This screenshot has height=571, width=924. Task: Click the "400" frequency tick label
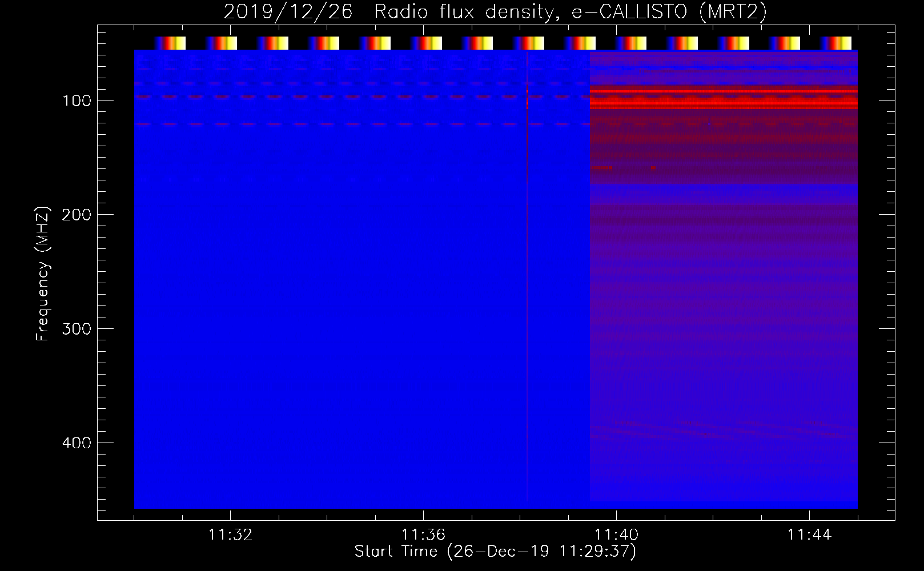(x=77, y=443)
